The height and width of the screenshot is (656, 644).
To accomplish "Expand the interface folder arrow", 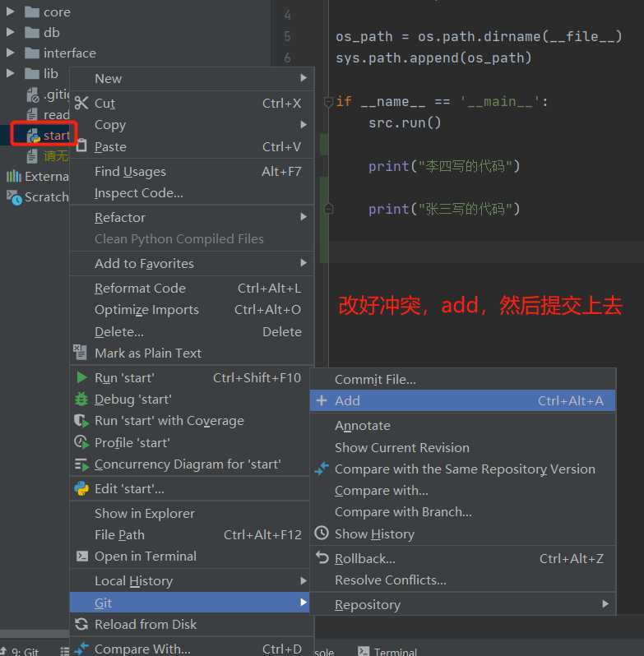I will 11,53.
